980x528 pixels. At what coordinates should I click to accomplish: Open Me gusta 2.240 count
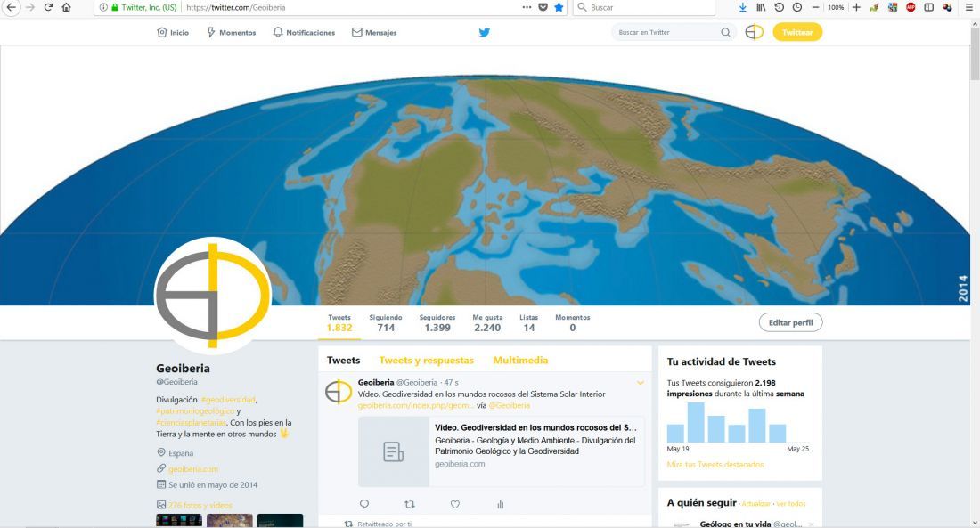487,323
